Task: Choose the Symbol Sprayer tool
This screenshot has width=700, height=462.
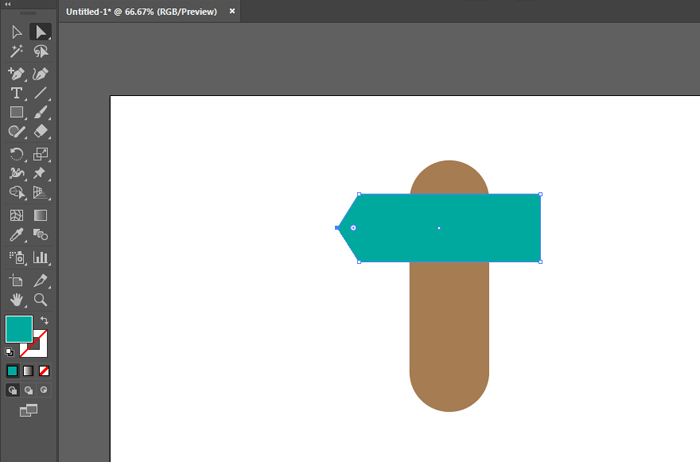Action: 17,258
